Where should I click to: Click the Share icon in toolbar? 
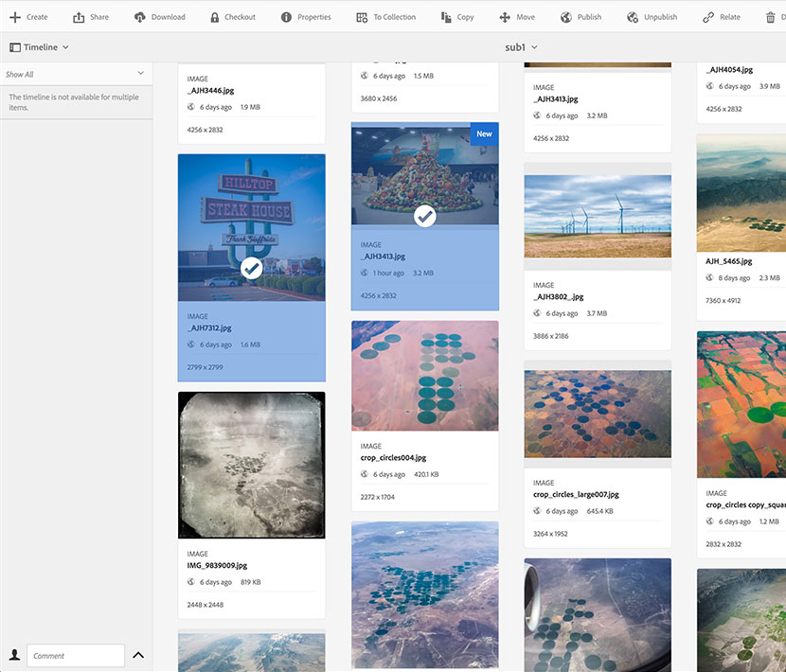79,17
